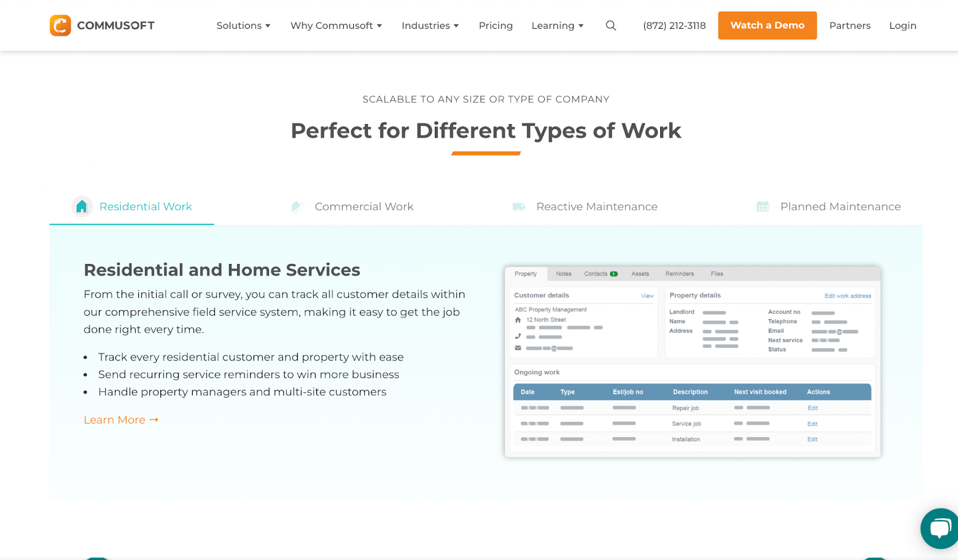Call the phone number (872) 212-3118
958x560 pixels.
pos(674,25)
